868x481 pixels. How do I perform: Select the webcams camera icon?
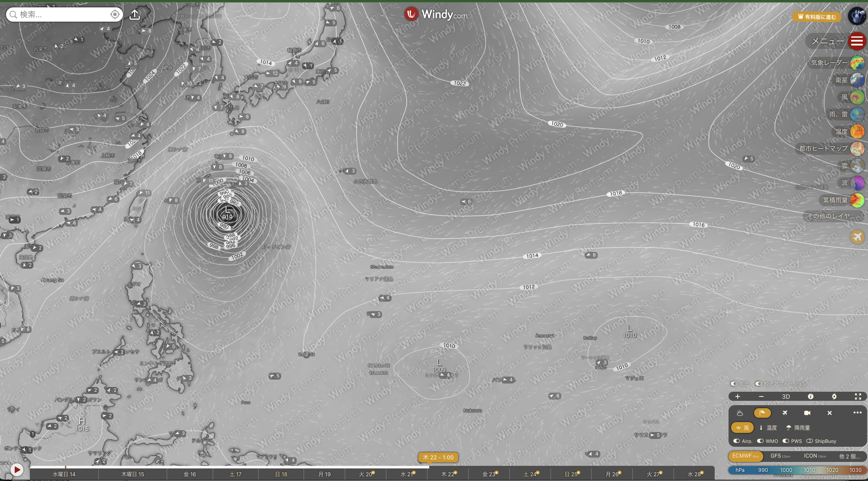click(x=807, y=413)
